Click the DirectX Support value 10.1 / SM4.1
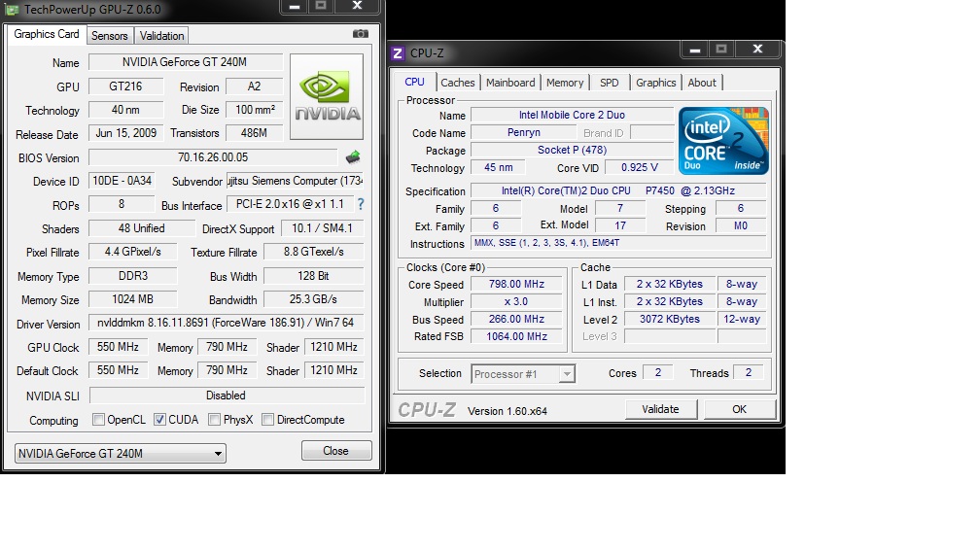The width and height of the screenshot is (980, 551). [x=322, y=228]
